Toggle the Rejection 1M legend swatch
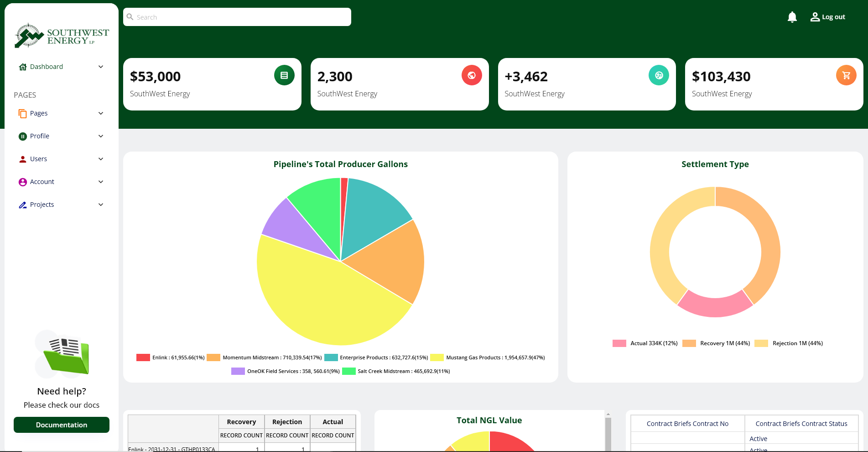The image size is (868, 452). (x=761, y=343)
